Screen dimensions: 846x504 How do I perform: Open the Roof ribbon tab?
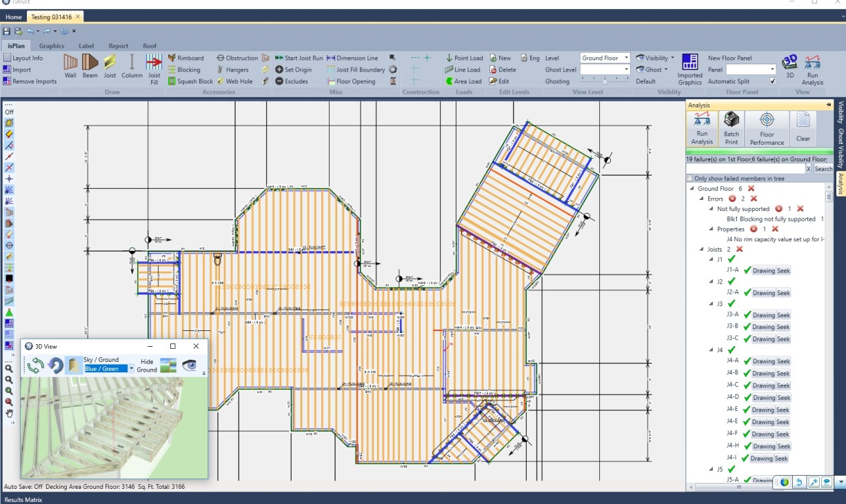[150, 46]
